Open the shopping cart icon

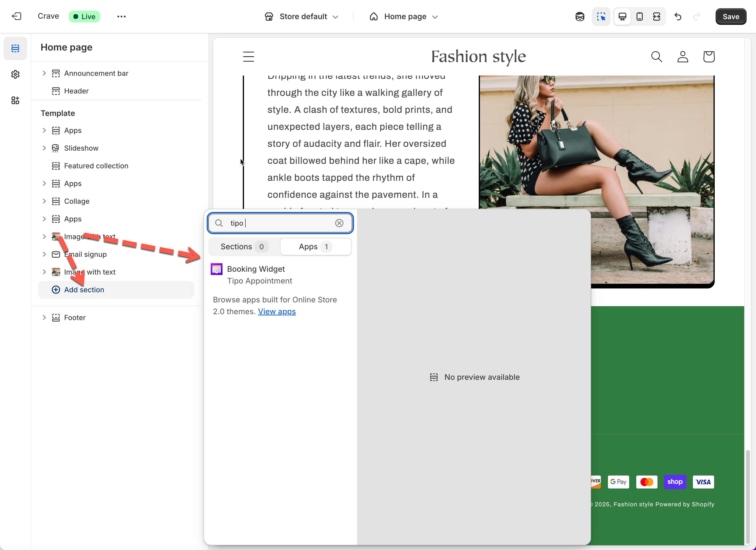click(x=709, y=57)
